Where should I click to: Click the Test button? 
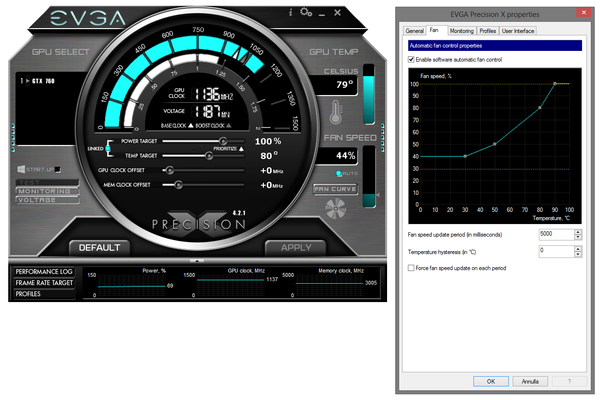(47, 182)
